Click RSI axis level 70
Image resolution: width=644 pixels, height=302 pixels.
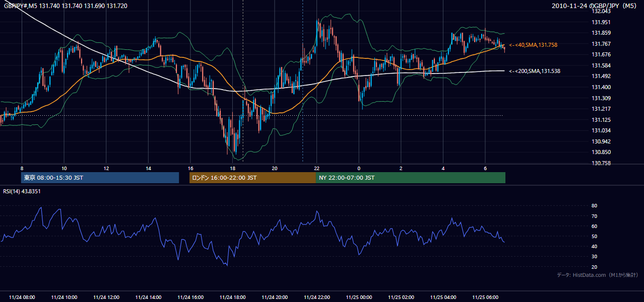pyautogui.click(x=595, y=216)
